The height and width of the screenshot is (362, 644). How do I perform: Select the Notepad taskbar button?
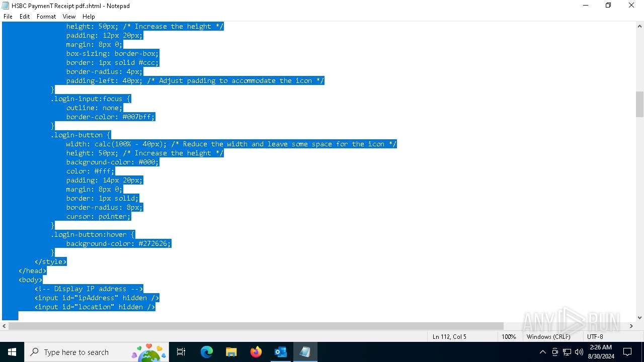(x=305, y=352)
